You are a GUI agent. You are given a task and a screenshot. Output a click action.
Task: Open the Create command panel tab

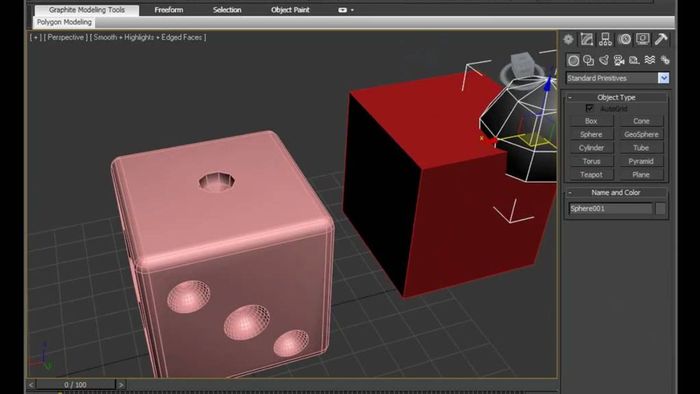click(x=568, y=39)
